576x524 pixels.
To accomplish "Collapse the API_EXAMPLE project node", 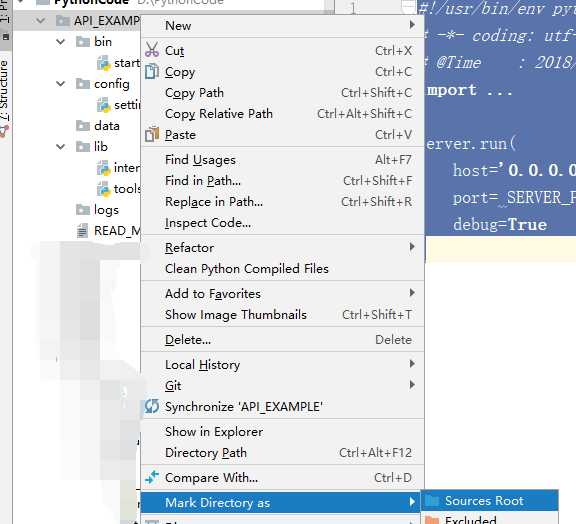I will (x=41, y=21).
